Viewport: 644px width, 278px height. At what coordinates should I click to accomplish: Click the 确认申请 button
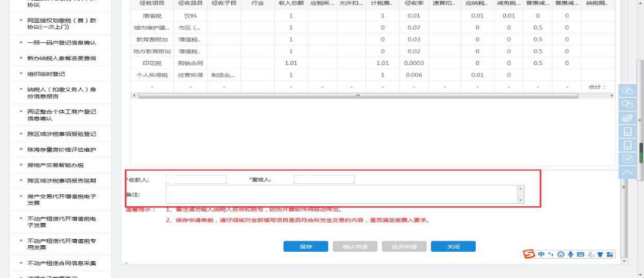[355, 247]
